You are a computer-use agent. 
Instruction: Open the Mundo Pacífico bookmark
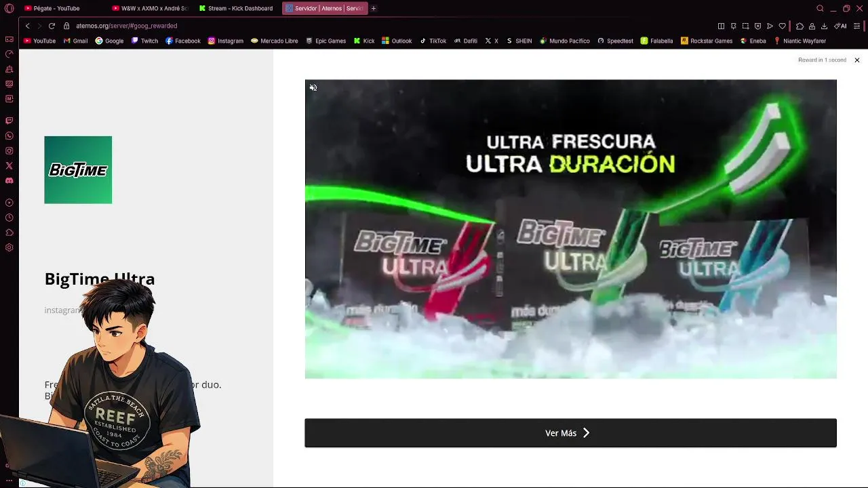pyautogui.click(x=565, y=41)
